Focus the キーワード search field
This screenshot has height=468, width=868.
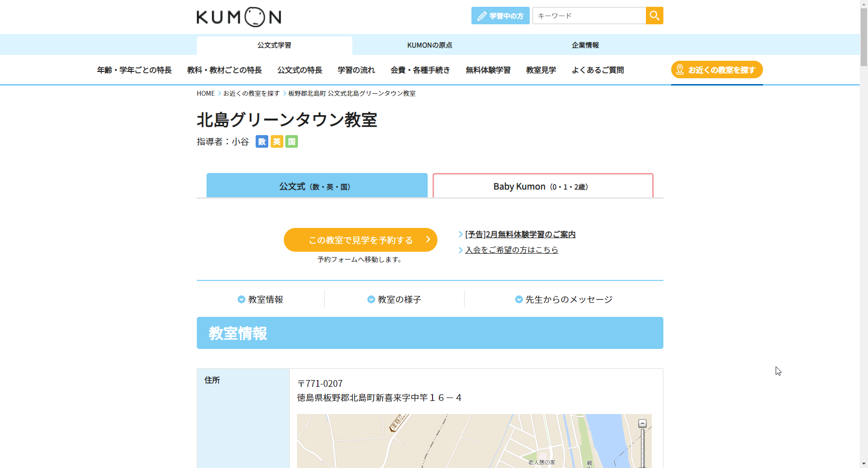click(x=589, y=16)
